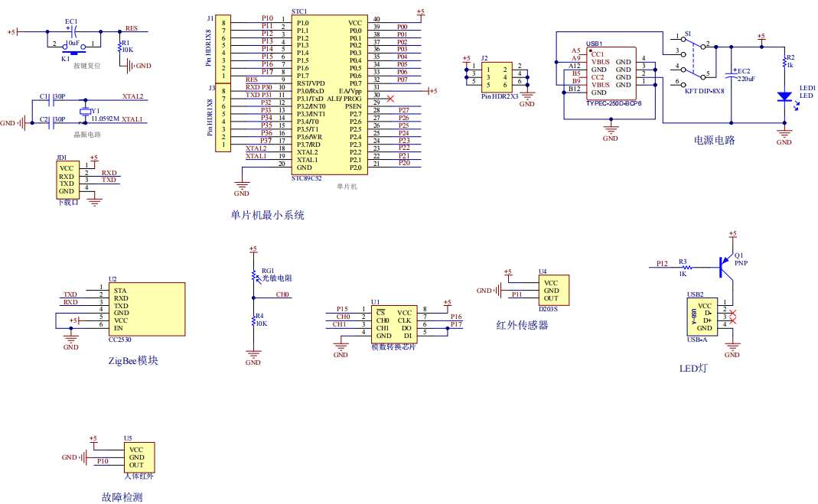Click the JD1 download connector block
818x504 pixels.
click(68, 180)
